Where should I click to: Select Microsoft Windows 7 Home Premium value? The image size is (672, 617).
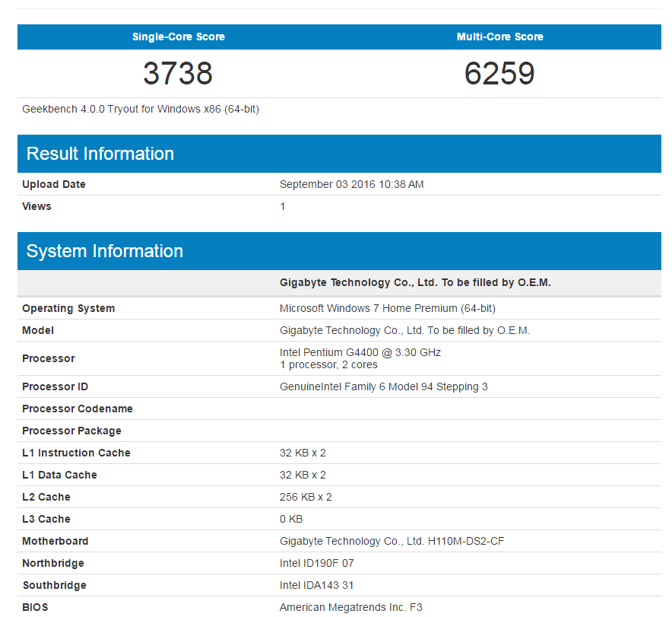click(388, 309)
